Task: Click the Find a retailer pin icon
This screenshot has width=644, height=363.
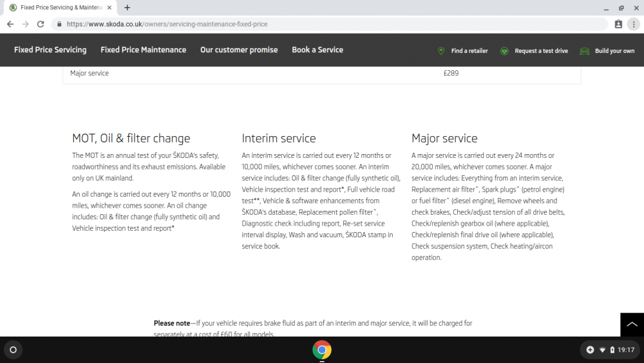Action: [x=441, y=50]
